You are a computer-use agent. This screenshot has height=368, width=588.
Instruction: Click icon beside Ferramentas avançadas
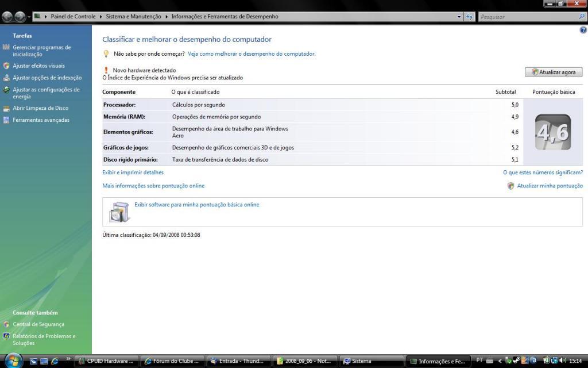[6, 120]
